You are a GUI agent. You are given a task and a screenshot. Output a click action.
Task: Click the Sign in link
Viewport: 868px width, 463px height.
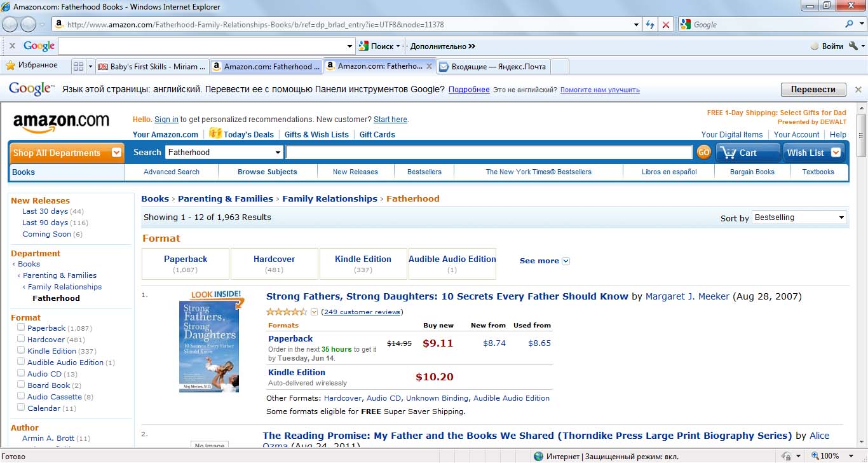point(166,120)
